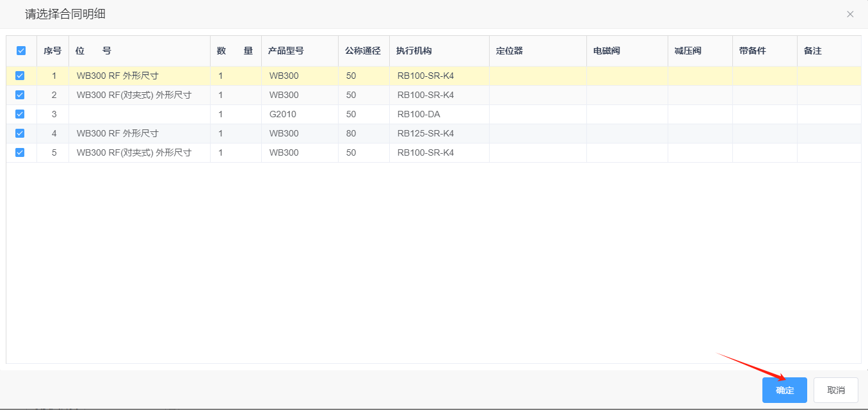Image resolution: width=868 pixels, height=410 pixels.
Task: Select the RB125-SR-K4 cell in row 4
Action: tap(425, 133)
